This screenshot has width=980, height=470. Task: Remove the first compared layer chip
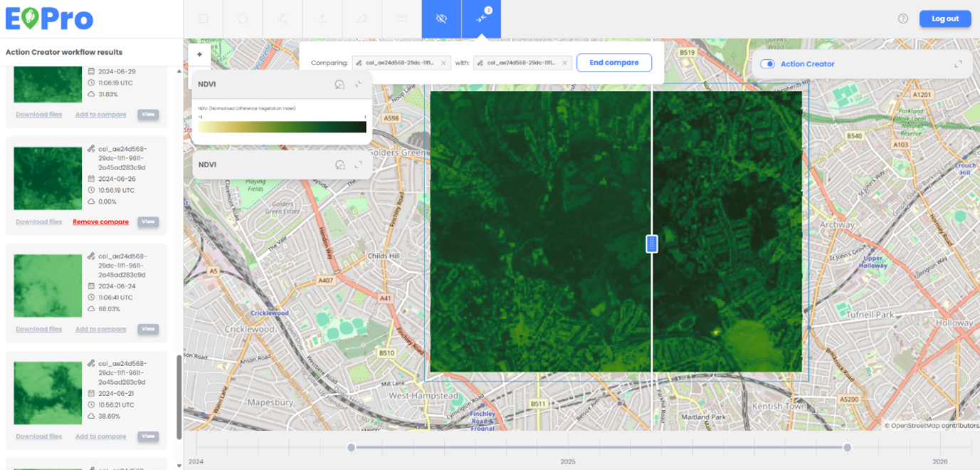[443, 63]
